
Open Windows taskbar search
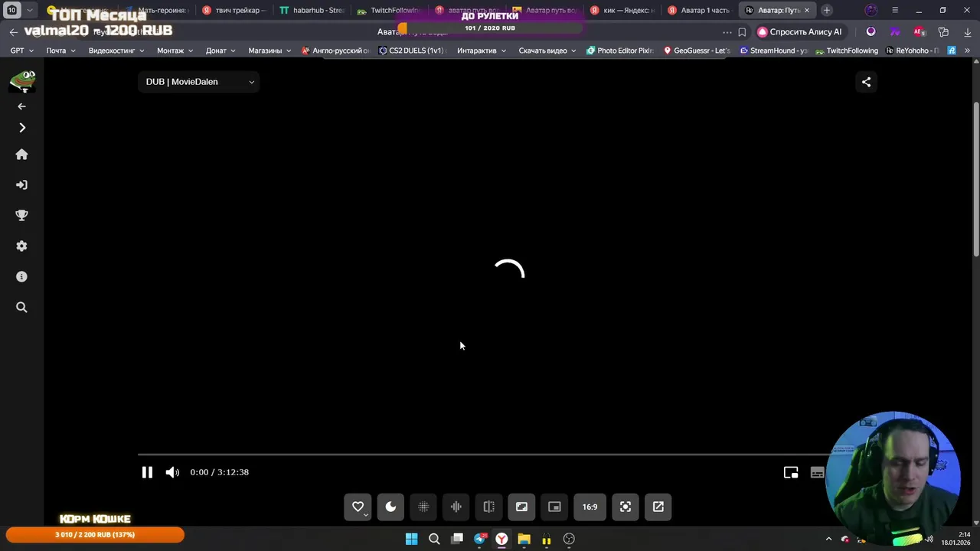click(x=434, y=539)
